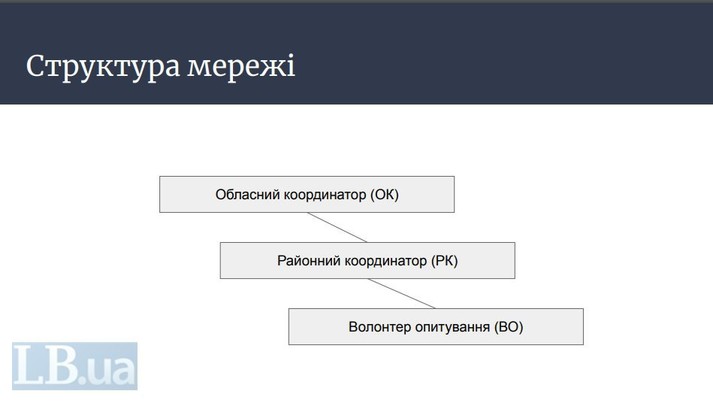Viewport: 713px width, 409px height.
Task: Click the "(ОК)" abbreviation text
Action: pyautogui.click(x=384, y=195)
